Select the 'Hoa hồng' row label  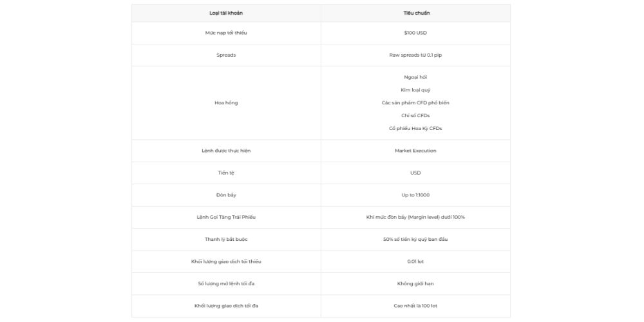[226, 102]
